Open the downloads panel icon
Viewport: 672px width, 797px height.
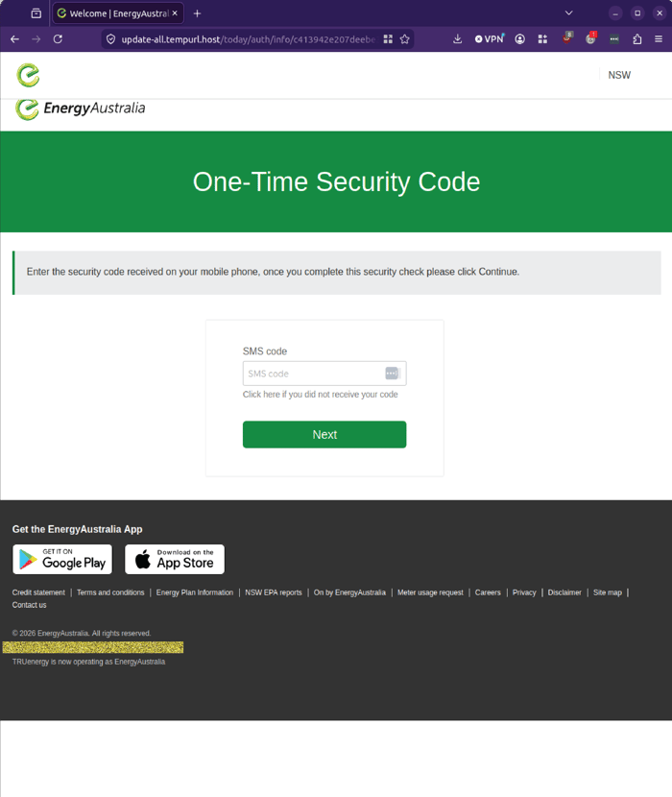coord(458,39)
